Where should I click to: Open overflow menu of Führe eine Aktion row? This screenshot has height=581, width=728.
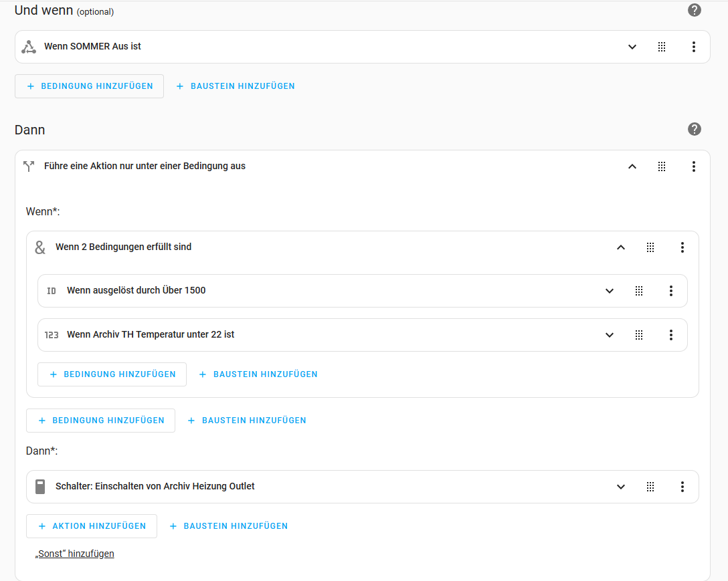[x=694, y=166]
